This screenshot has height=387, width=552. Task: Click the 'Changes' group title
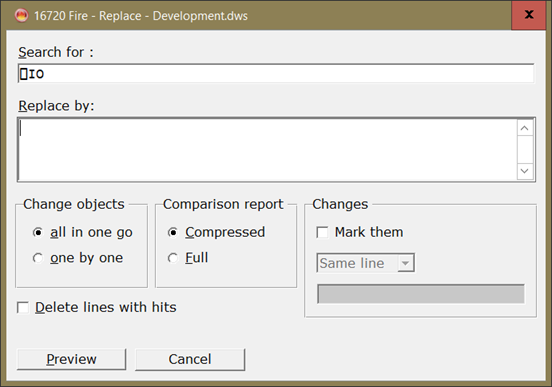pyautogui.click(x=340, y=204)
